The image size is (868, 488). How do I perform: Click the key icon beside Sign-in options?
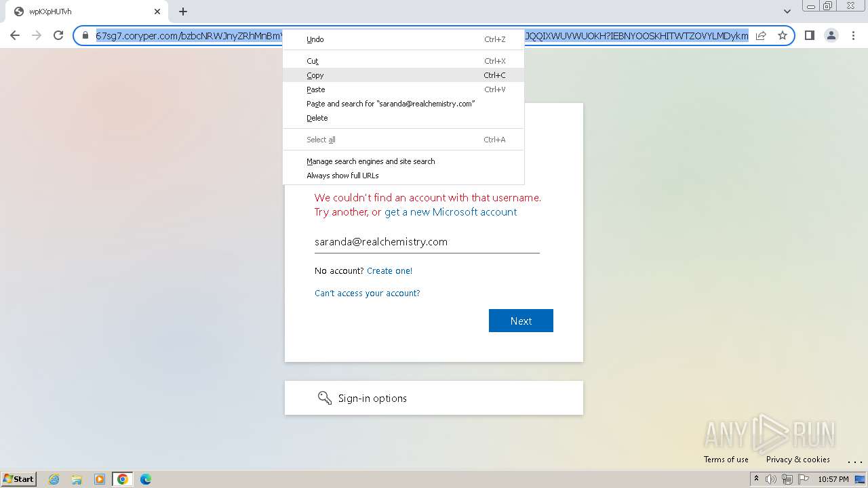coord(325,398)
